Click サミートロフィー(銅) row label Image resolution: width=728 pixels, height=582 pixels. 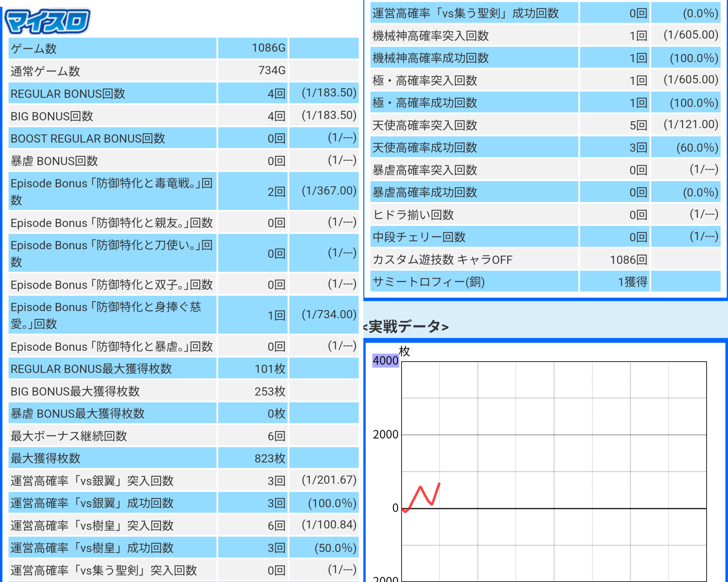[x=429, y=282]
